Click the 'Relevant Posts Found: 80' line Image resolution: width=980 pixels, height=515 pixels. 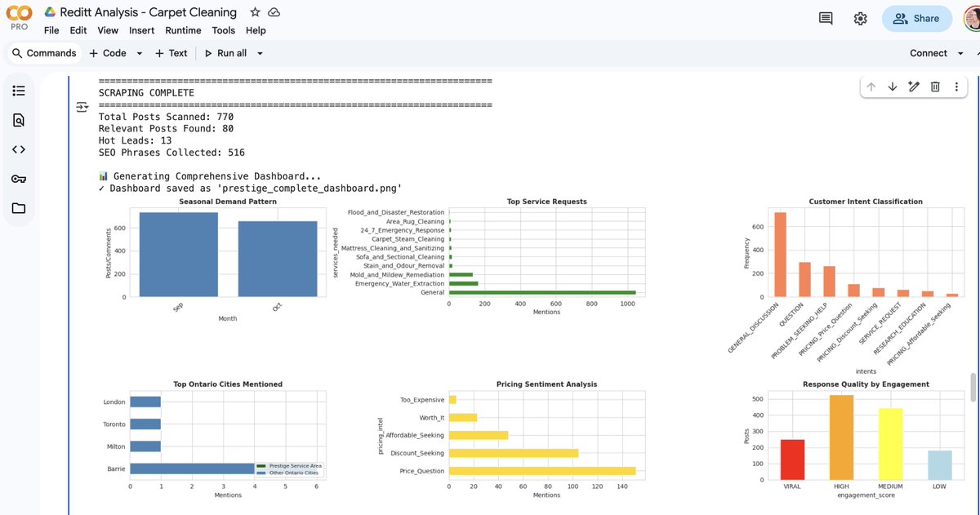(166, 129)
